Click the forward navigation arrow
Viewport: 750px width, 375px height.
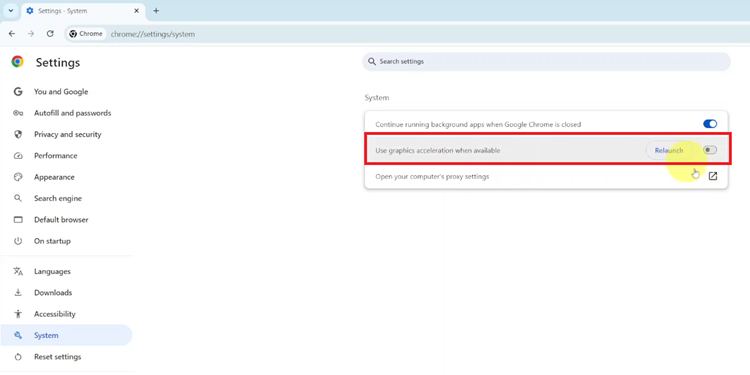point(31,34)
